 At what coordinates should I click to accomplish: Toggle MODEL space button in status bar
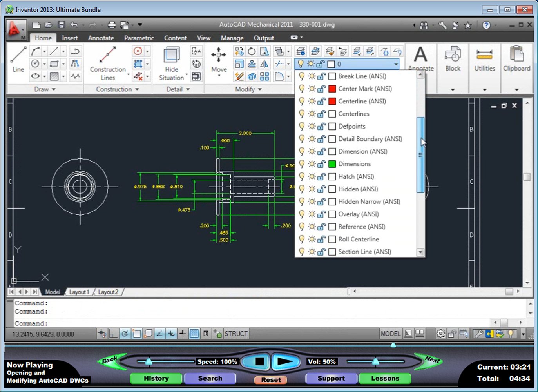[391, 334]
